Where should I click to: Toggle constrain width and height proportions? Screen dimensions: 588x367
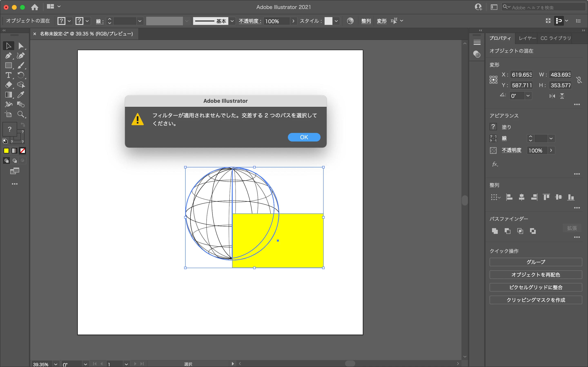[x=579, y=80]
